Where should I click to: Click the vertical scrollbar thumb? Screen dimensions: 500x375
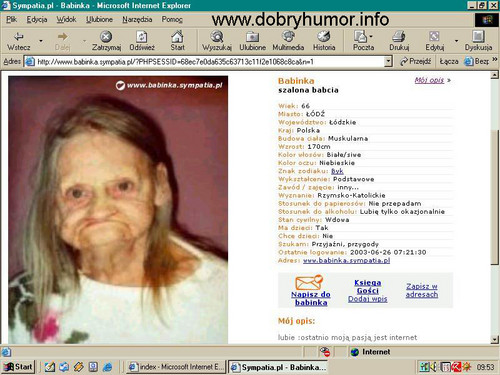click(495, 197)
